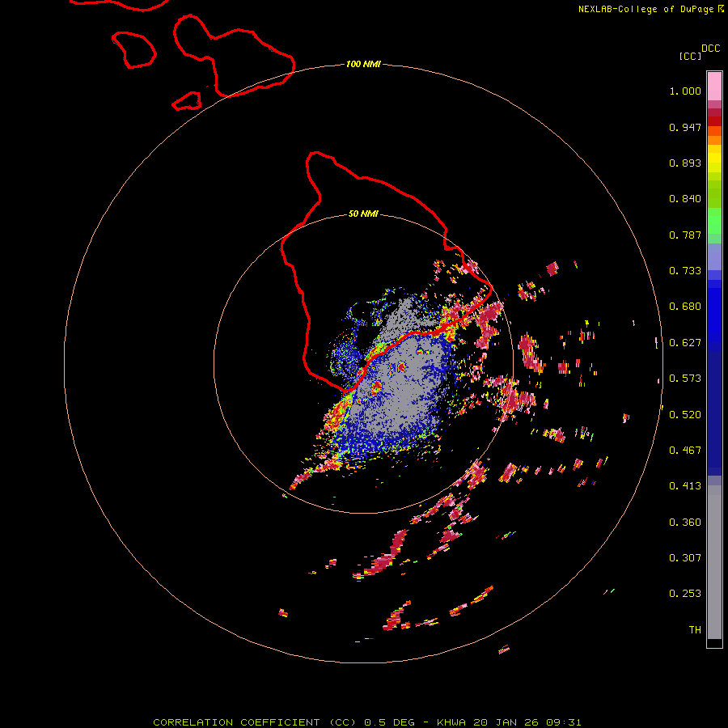Click the 0.253 scale value

685,594
